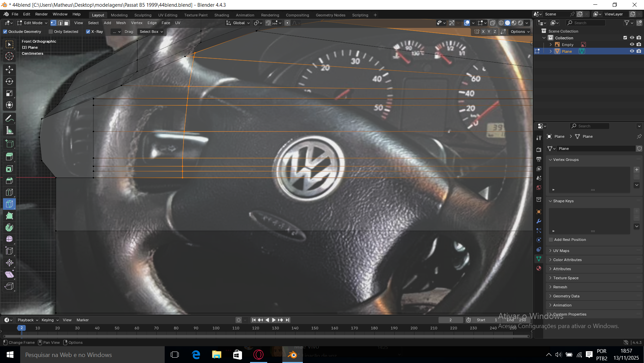Select the Shear tool
The width and height of the screenshot is (644, 363).
9,275
